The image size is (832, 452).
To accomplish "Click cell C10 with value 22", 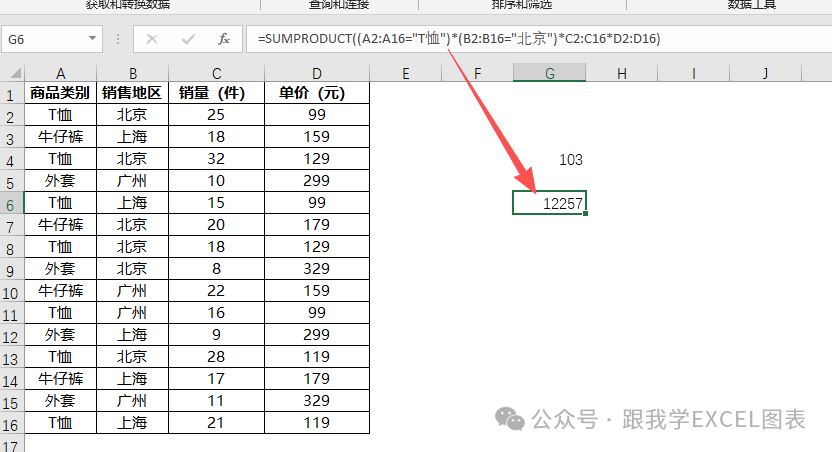I will [x=216, y=291].
